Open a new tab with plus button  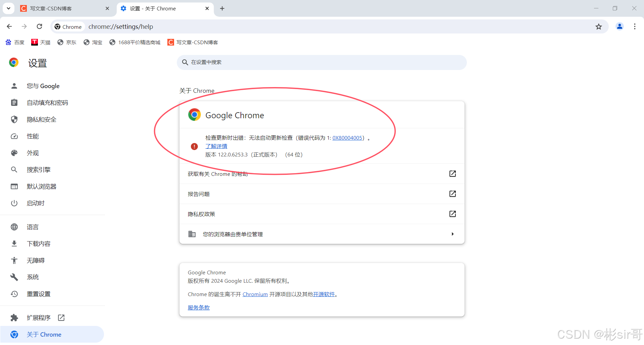pos(222,8)
